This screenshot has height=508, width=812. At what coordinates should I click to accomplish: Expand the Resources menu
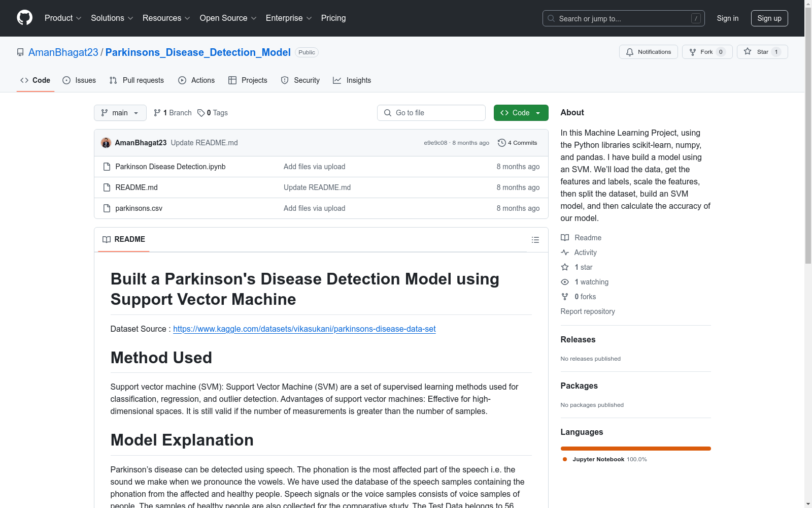click(x=166, y=18)
